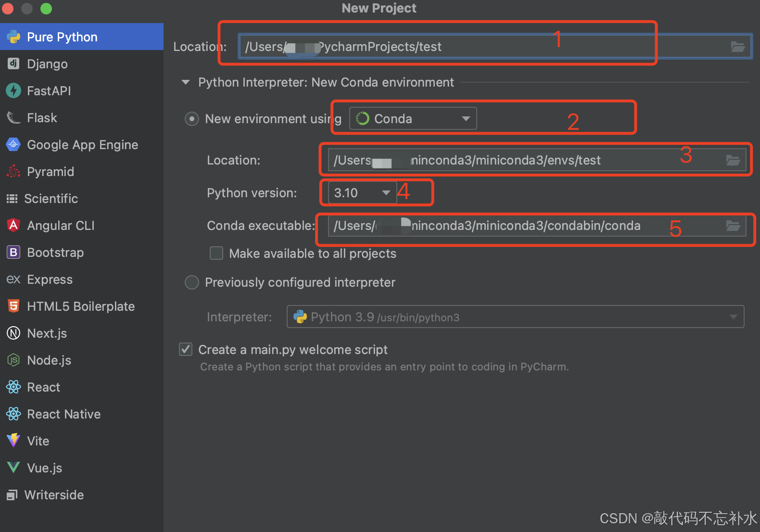Click the React Native atom icon
This screenshot has height=532, width=760.
pyautogui.click(x=13, y=414)
